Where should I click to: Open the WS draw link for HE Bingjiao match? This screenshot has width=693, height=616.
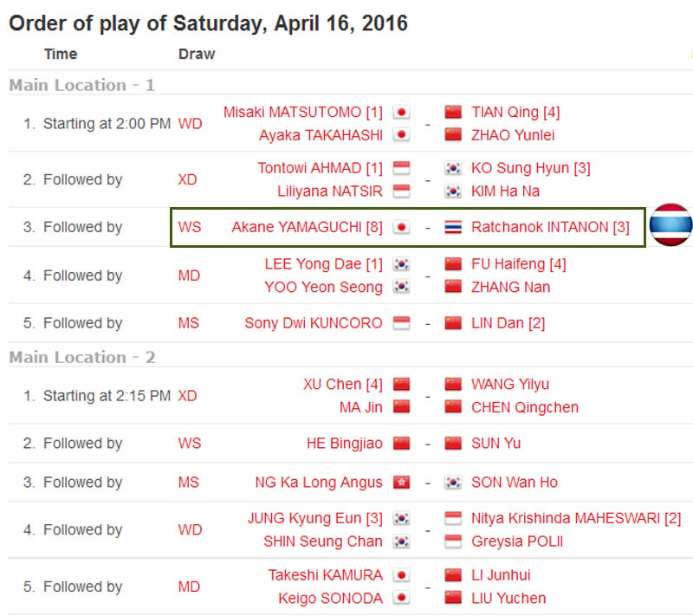pyautogui.click(x=190, y=444)
